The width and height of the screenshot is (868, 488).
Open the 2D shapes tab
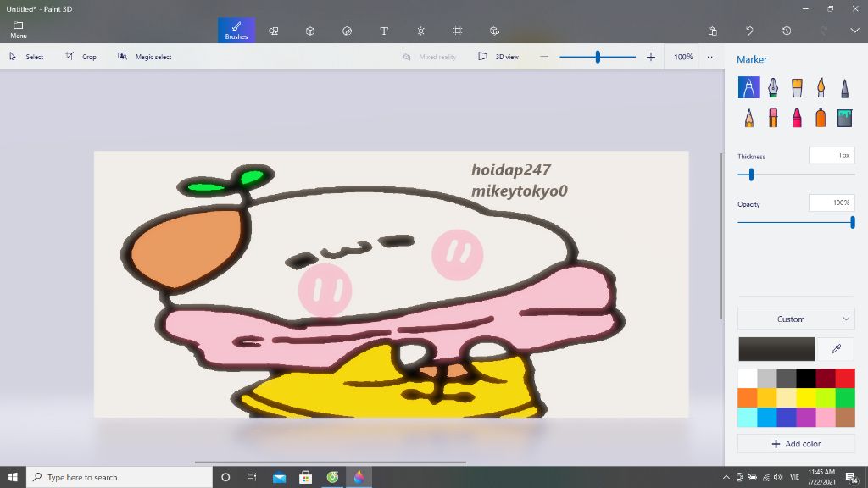[x=274, y=31]
